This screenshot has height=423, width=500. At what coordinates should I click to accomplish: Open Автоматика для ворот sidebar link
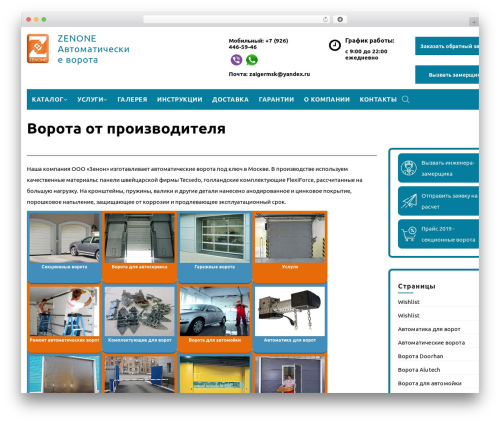coord(429,329)
